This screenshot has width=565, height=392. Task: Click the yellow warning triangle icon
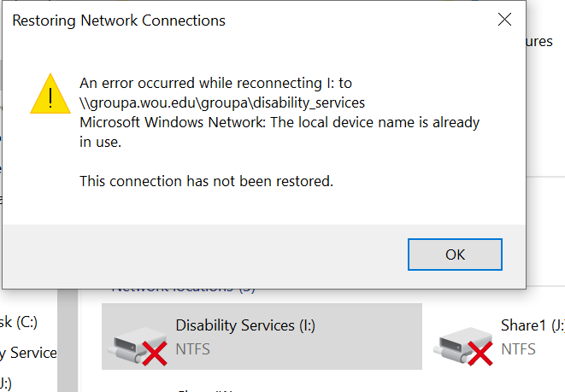50,94
